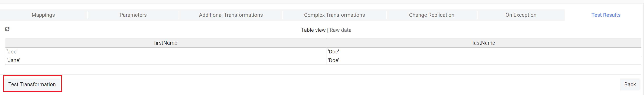The width and height of the screenshot is (644, 95).
Task: Open the Additional Transformations tab
Action: pos(231,15)
